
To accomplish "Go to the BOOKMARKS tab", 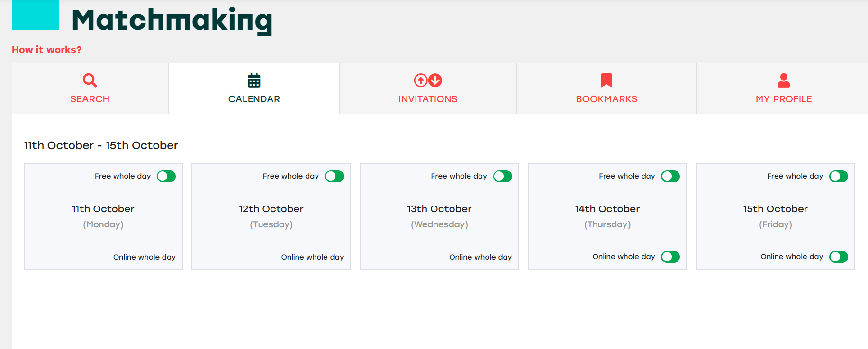I will pos(606,89).
